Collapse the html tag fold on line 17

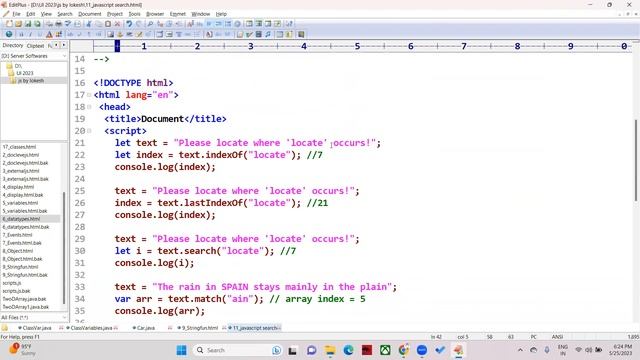89,95
